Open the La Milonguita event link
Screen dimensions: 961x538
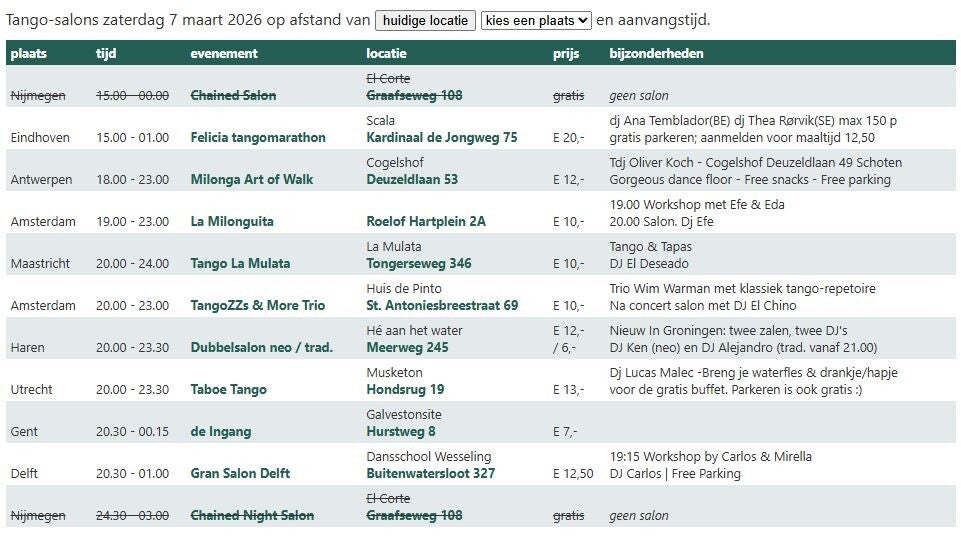[x=232, y=221]
